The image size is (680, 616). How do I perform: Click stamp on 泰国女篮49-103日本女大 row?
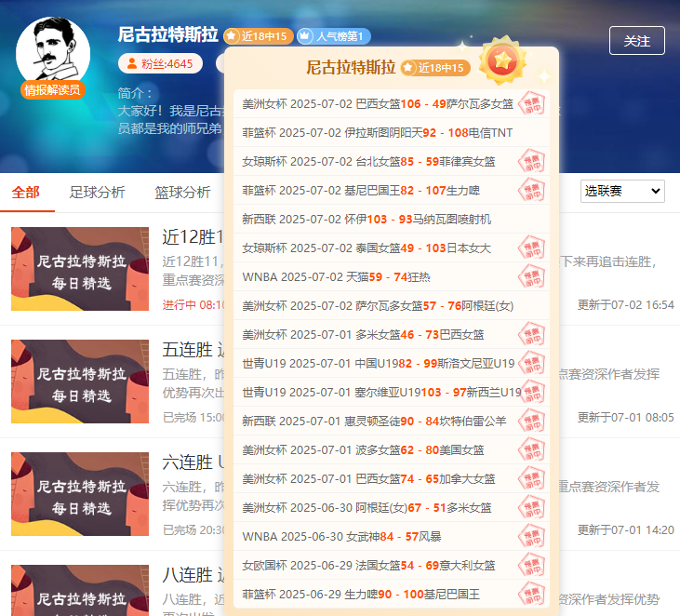532,248
